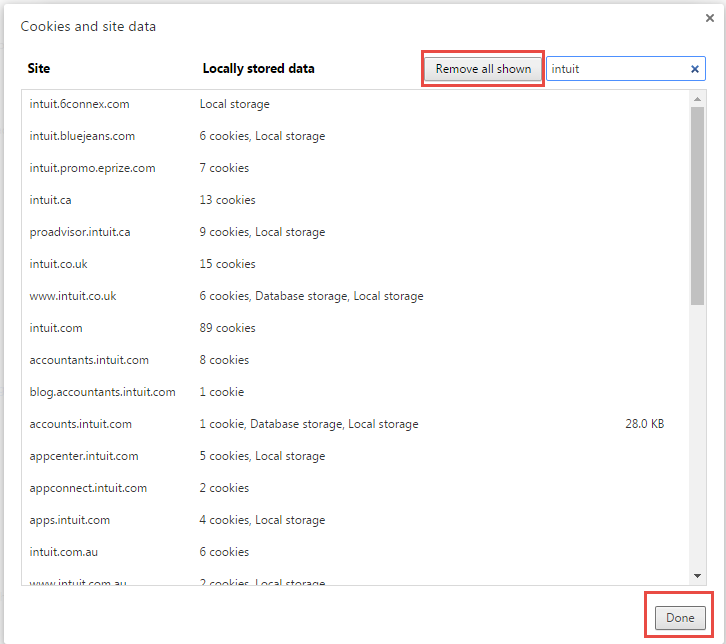This screenshot has height=644, width=726.
Task: Click the '1 cookie, Database storage, Local storage' cell
Action: (309, 424)
